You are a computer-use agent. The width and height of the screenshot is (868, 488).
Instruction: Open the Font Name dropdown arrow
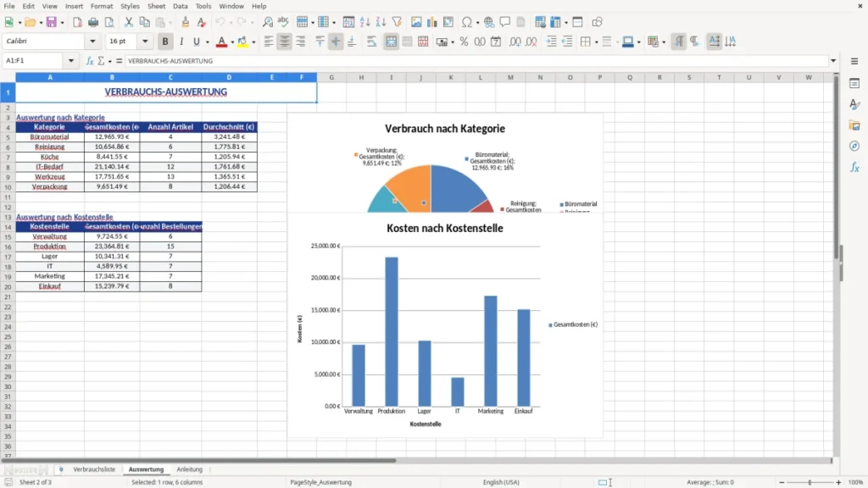click(x=92, y=41)
